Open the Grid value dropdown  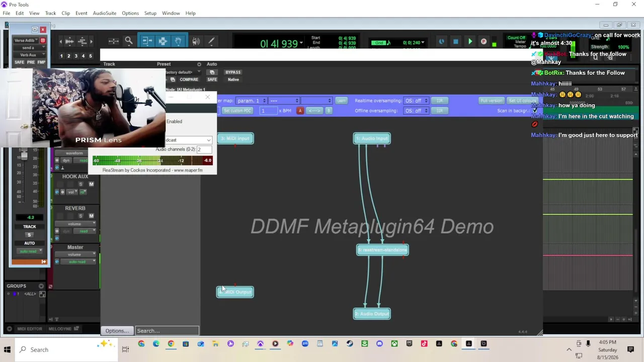[x=423, y=43]
